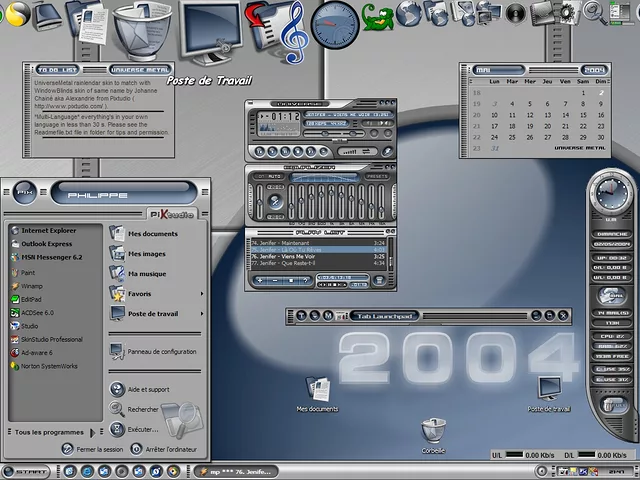Open the Mes documents desktop icon

318,390
